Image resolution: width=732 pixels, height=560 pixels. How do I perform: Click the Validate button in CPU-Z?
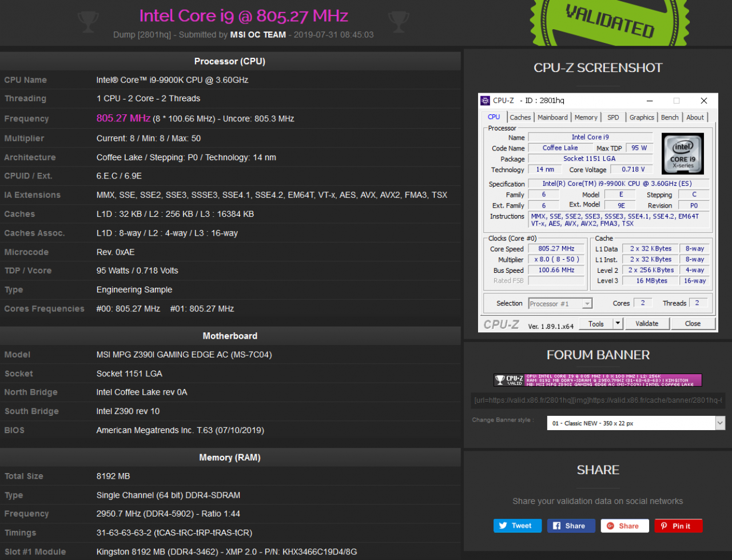pyautogui.click(x=647, y=323)
